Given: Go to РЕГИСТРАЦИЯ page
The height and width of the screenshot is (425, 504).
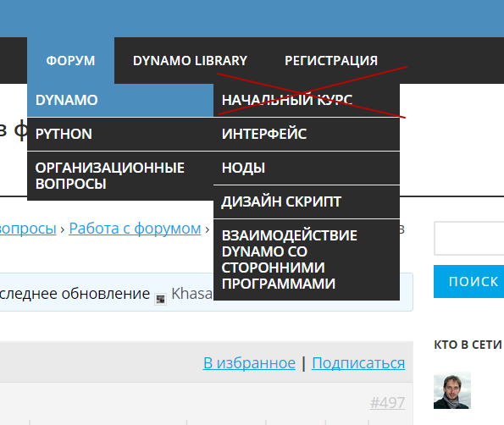Looking at the screenshot, I should click(x=331, y=60).
